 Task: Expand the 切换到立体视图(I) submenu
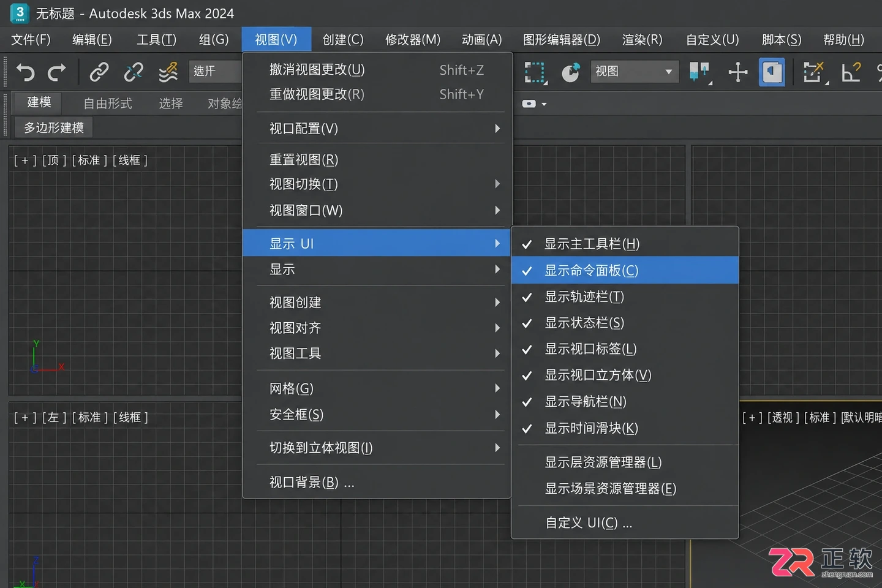[x=377, y=448]
